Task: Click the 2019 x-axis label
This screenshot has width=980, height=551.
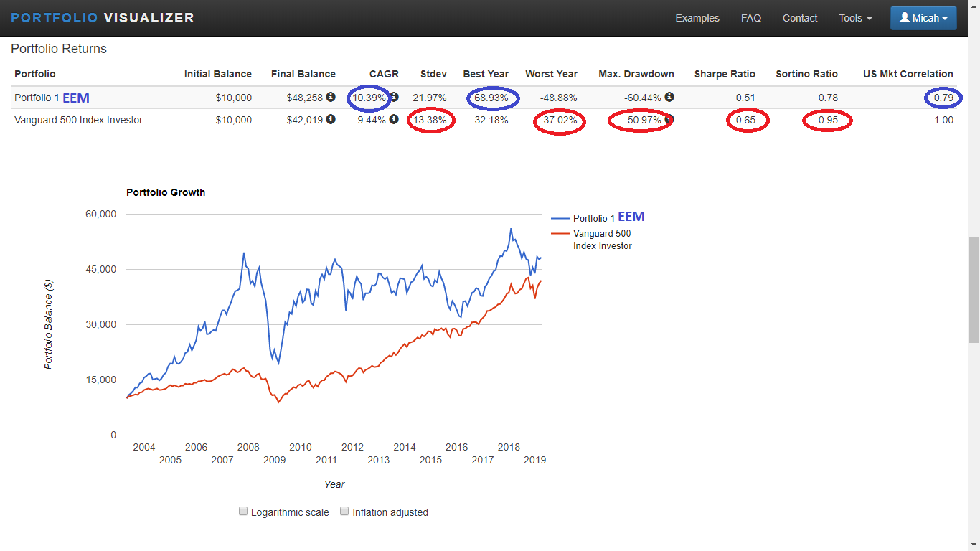Action: point(535,460)
